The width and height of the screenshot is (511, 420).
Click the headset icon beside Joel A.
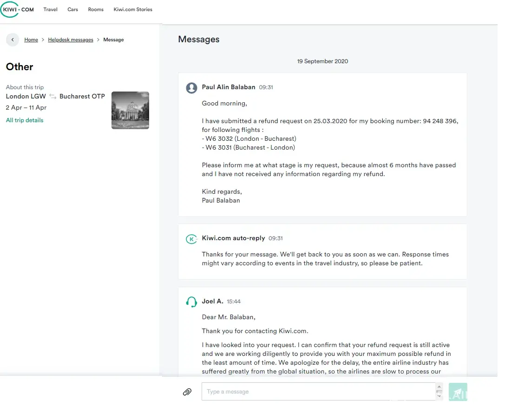191,302
